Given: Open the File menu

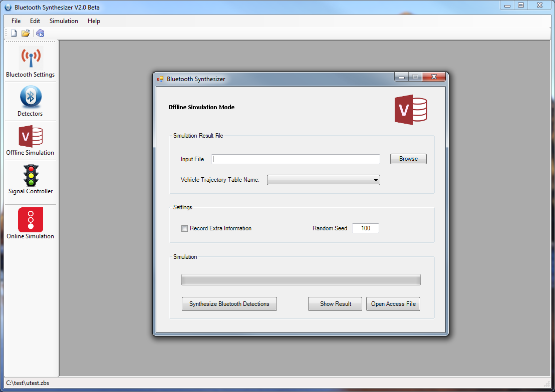Looking at the screenshot, I should (x=16, y=21).
